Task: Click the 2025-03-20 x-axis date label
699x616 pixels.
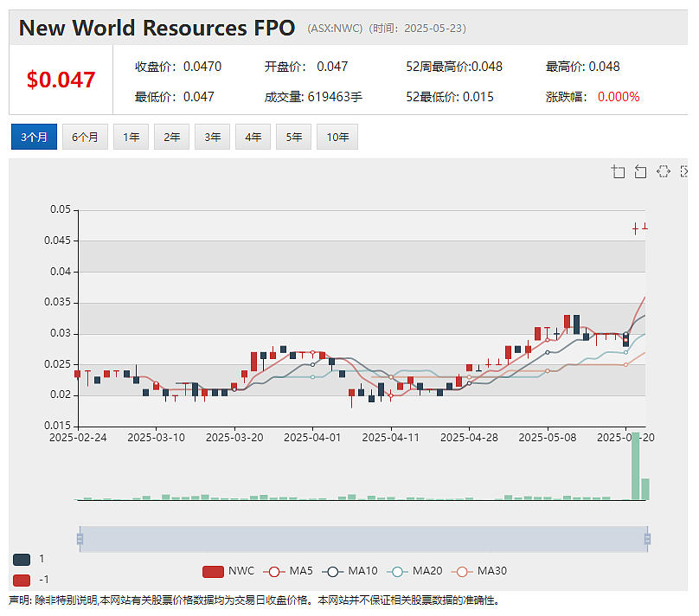Action: (x=234, y=437)
